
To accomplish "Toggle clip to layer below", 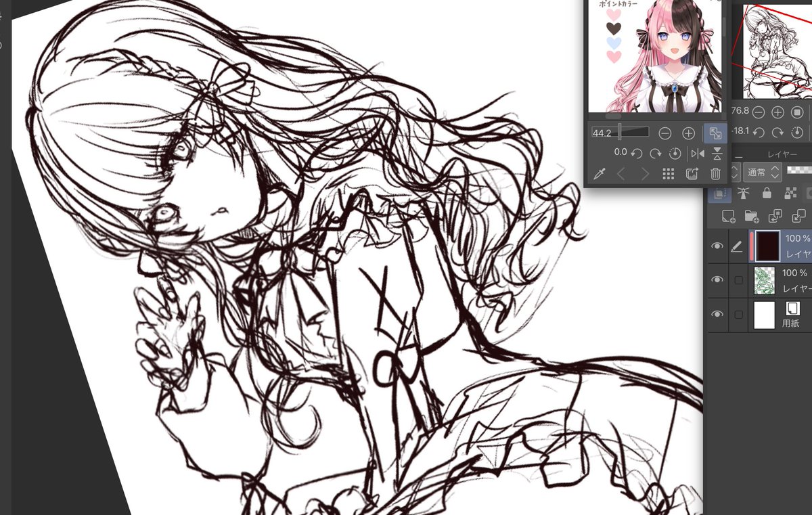I will (x=720, y=194).
